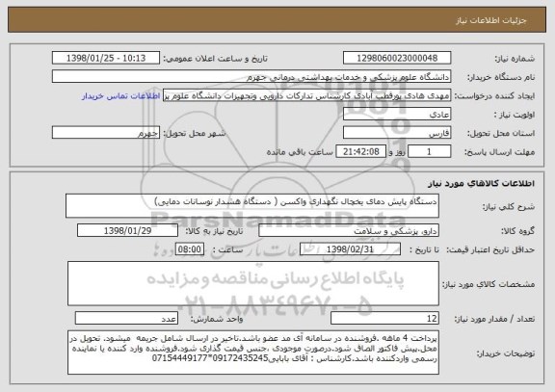Click the مهلت ارسال پاسخ label
The width and height of the screenshot is (555, 392).
[x=499, y=152]
